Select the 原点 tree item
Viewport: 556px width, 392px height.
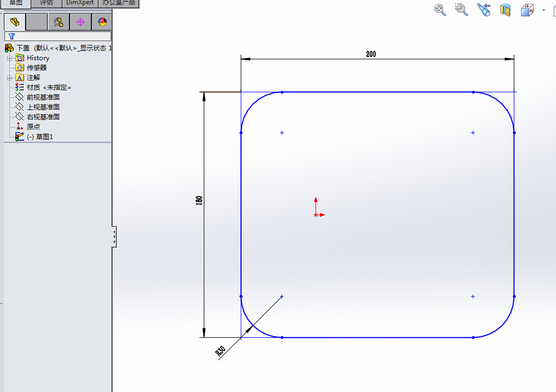(x=33, y=126)
